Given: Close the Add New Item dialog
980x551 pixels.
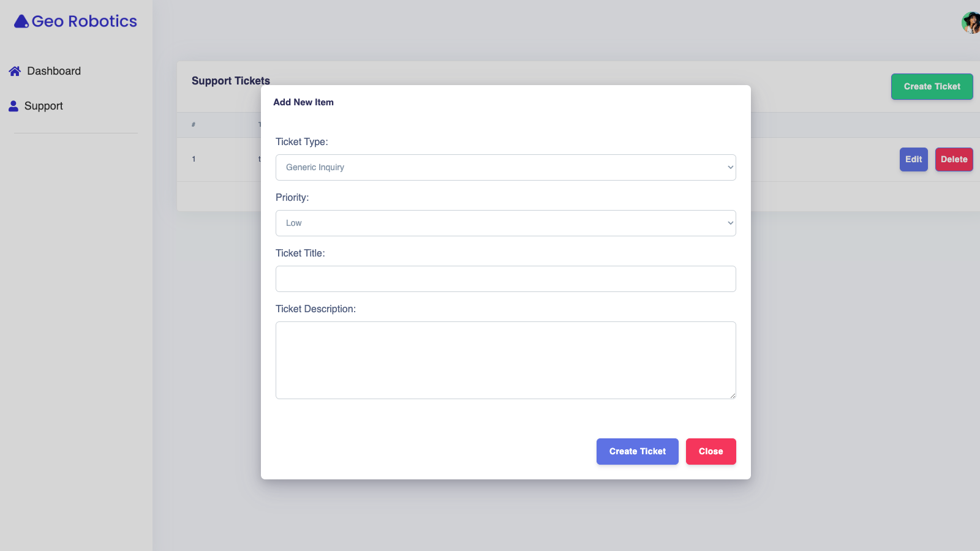Looking at the screenshot, I should click(x=710, y=451).
